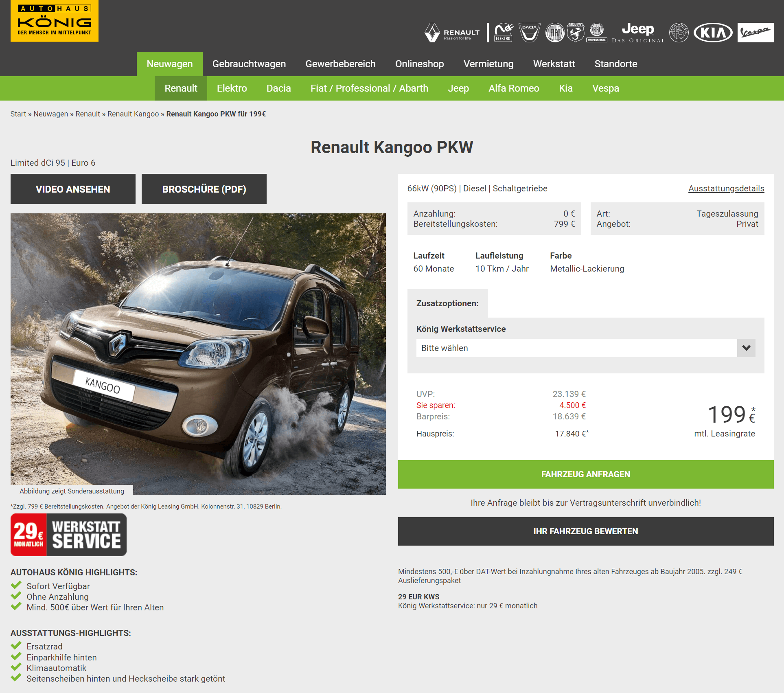Click the 29 EUR KWS heading
Screen dimensions: 784x693
tap(418, 597)
